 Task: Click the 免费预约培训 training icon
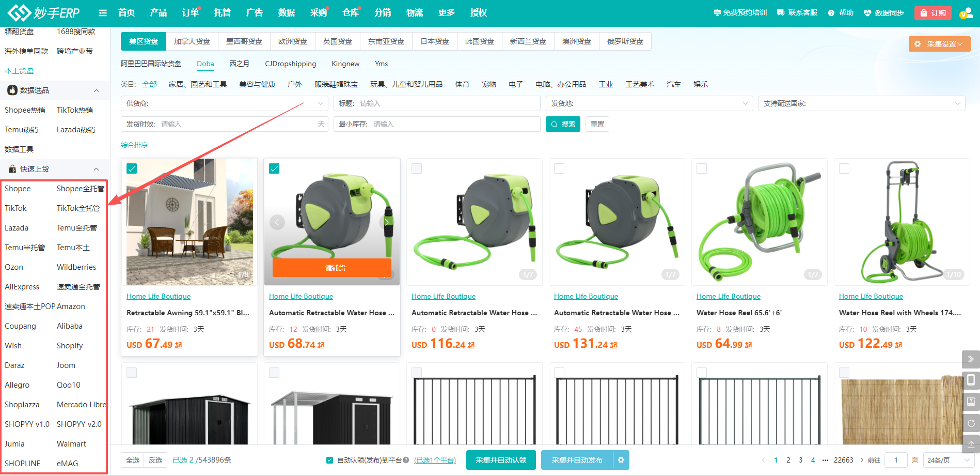point(717,13)
